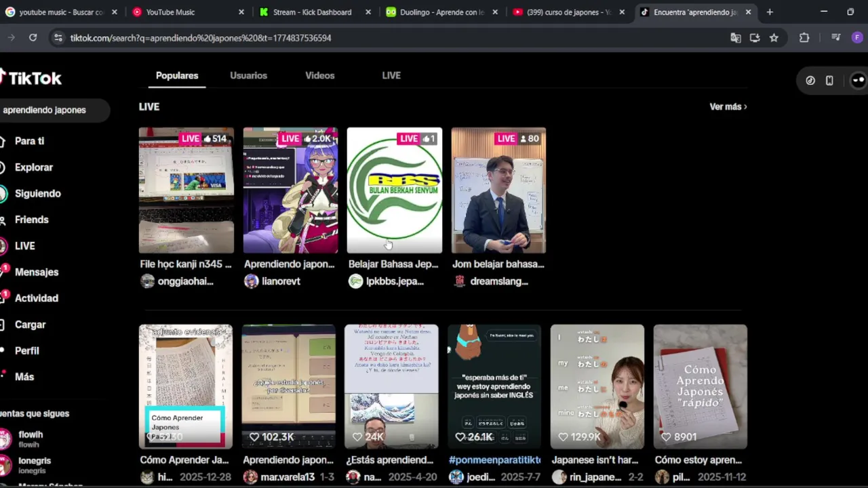Open site information icon in address bar
The height and width of the screenshot is (488, 868).
click(58, 38)
